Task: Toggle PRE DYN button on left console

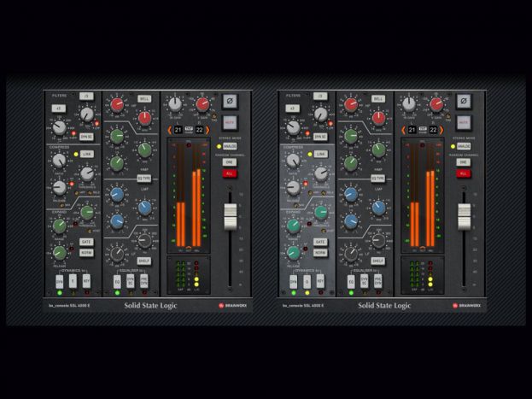Action: click(144, 281)
